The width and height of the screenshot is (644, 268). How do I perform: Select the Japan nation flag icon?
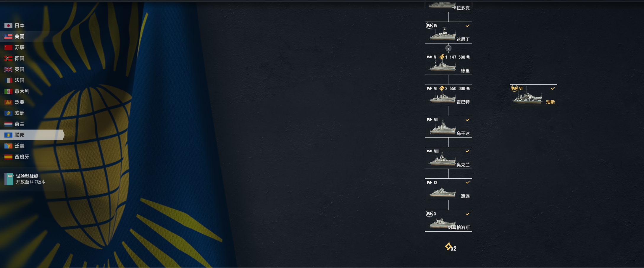(8, 26)
